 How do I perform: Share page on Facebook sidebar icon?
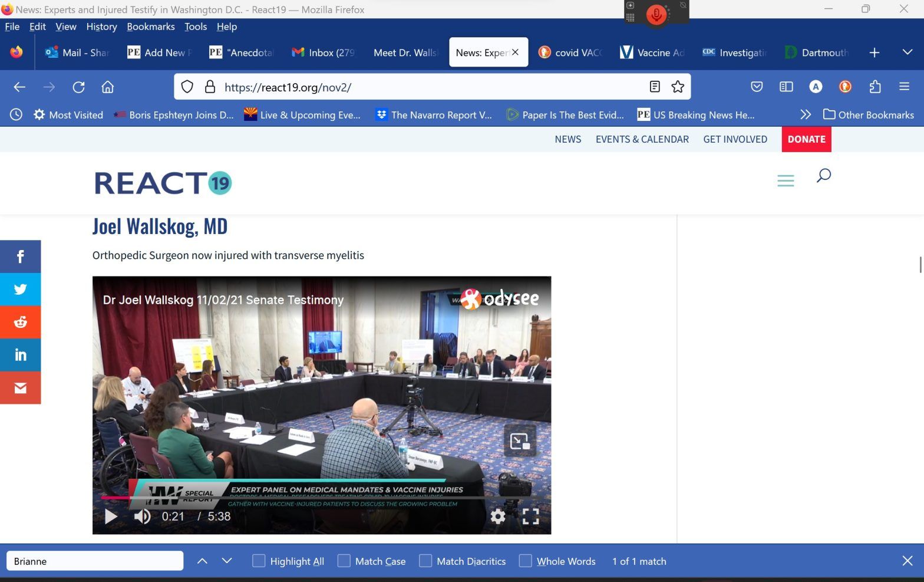[x=20, y=257]
